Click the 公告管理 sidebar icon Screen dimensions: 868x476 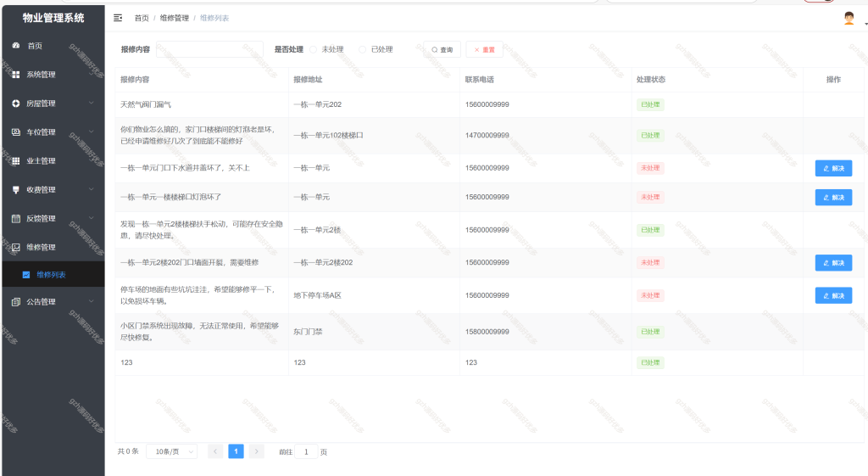click(x=16, y=301)
